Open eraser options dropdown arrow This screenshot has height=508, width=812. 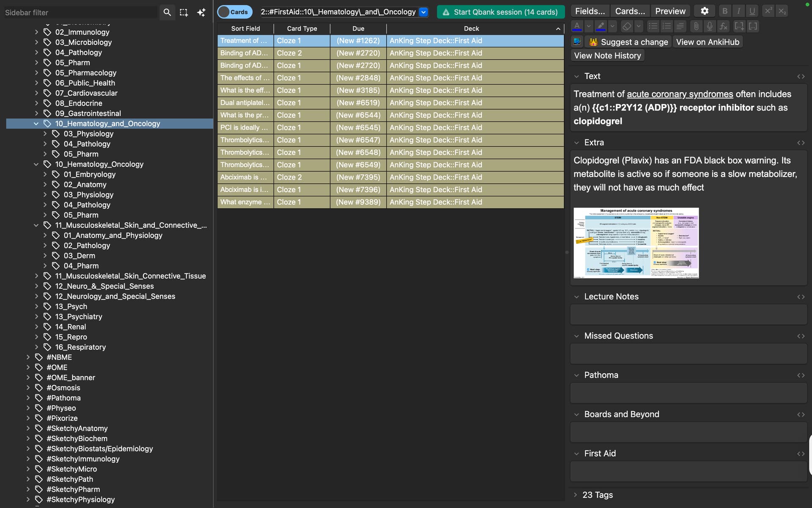639,26
